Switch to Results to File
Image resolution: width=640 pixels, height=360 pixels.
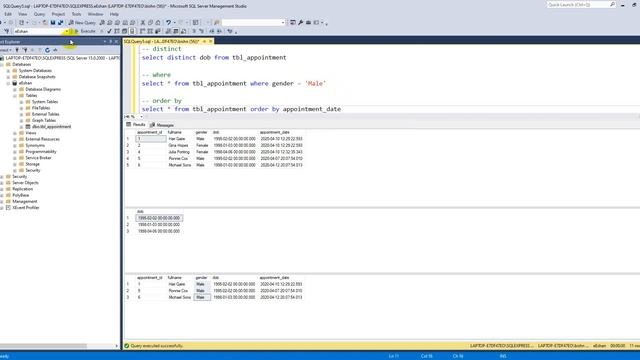(184, 31)
